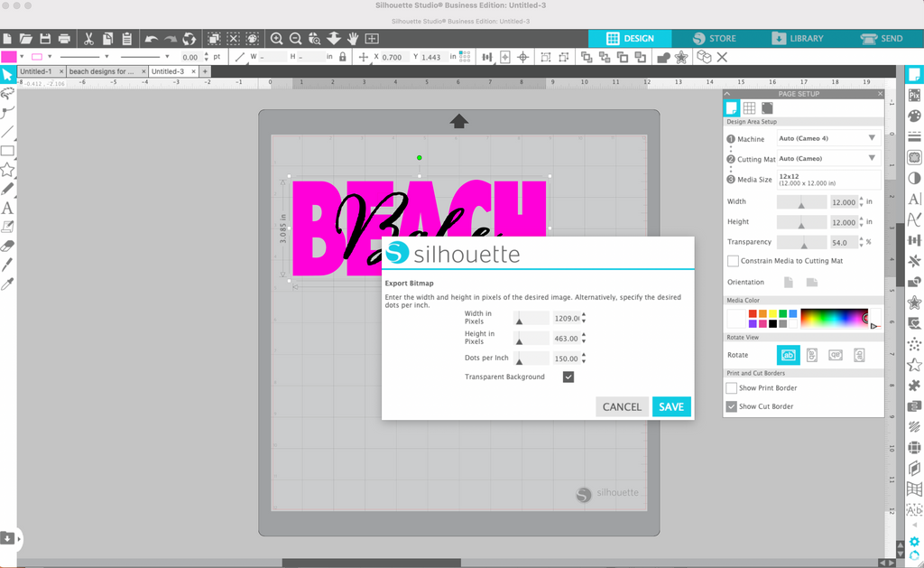Viewport: 924px width, 568px height.
Task: Save the document with the disk icon
Action: [x=45, y=39]
